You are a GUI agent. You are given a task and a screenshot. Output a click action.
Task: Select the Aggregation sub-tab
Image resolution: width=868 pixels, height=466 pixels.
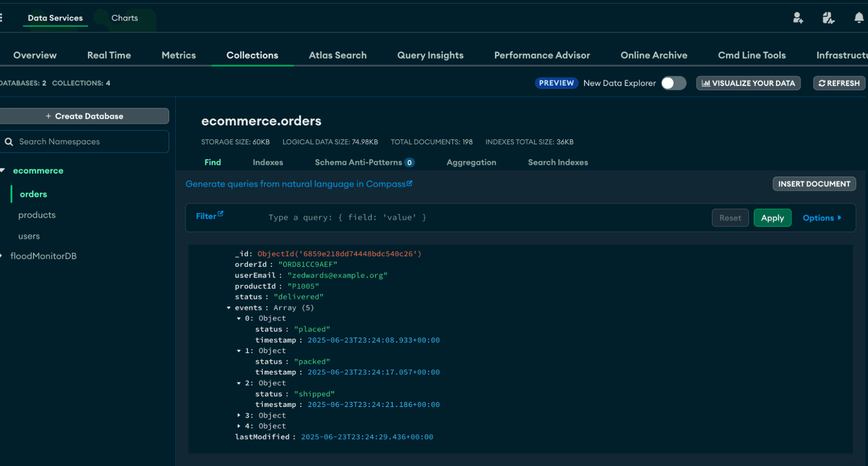tap(471, 162)
